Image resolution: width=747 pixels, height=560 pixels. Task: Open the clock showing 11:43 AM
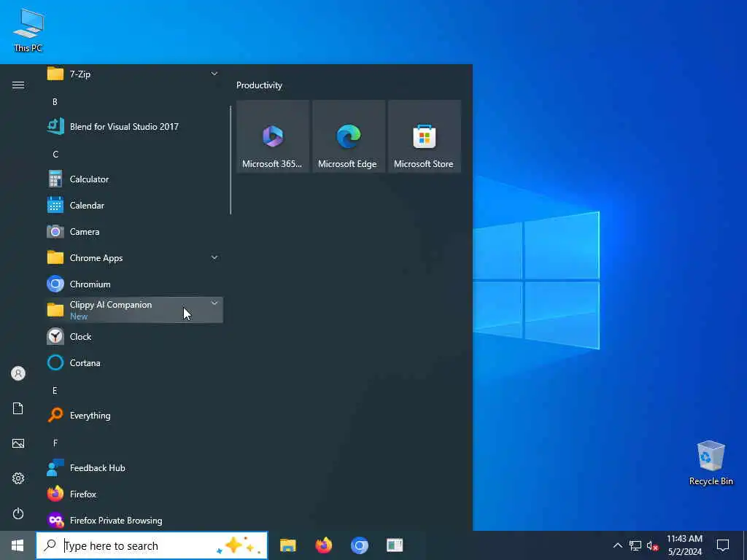tap(684, 545)
